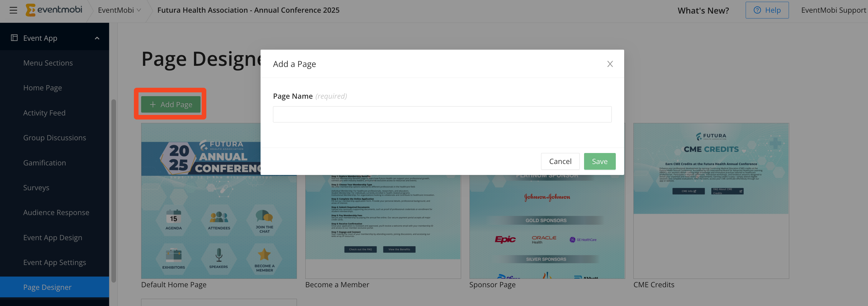868x306 pixels.
Task: Click Join the Chat bubble icon
Action: click(264, 216)
